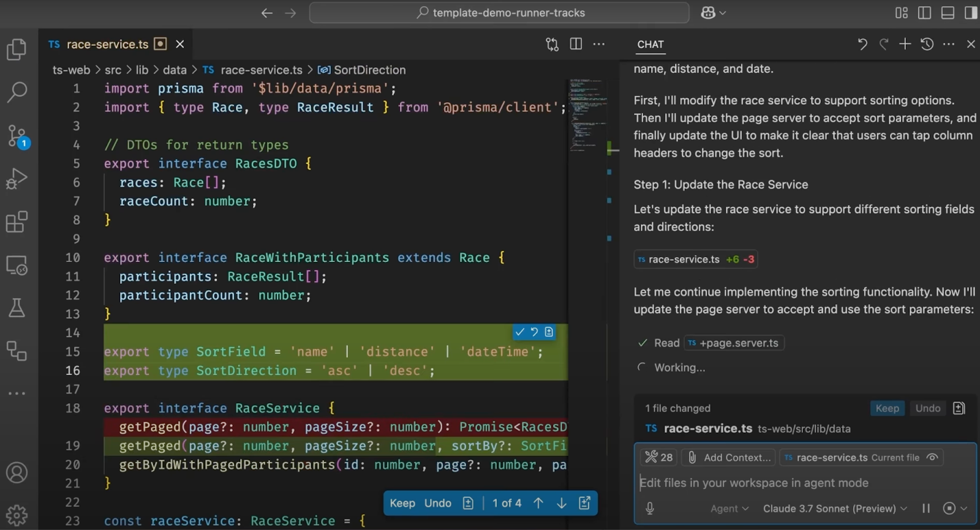980x530 pixels.
Task: Undo all changes in file changed panel
Action: pos(927,408)
